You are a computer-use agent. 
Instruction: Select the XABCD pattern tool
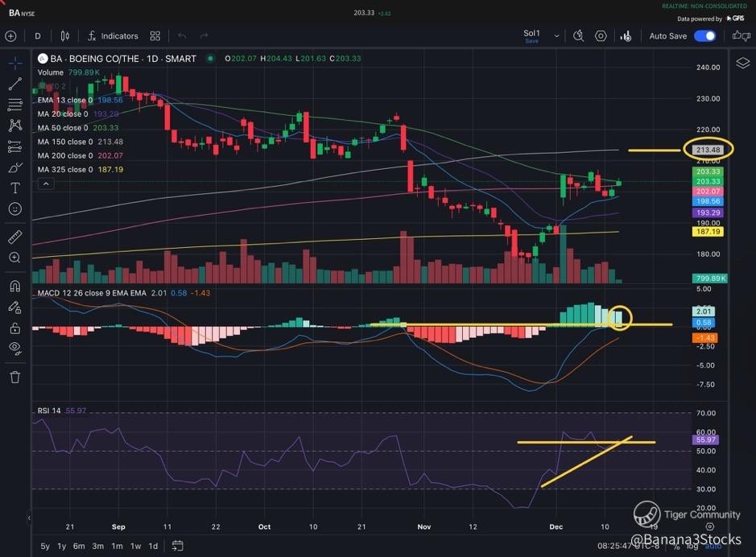point(15,126)
